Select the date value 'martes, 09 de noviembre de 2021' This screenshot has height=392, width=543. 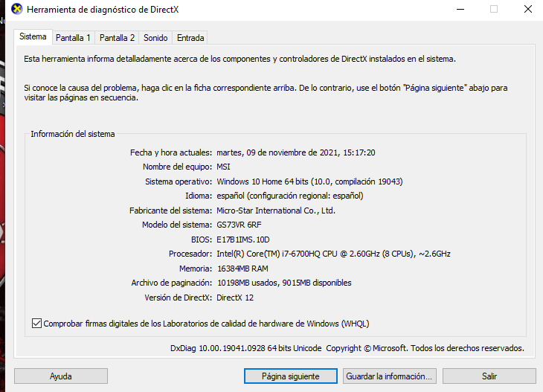[277, 152]
